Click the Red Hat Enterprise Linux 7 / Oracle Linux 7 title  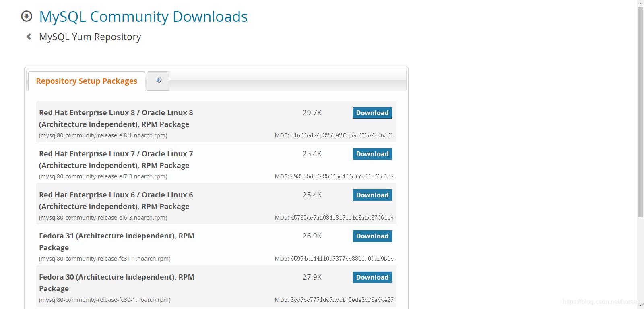click(x=116, y=160)
